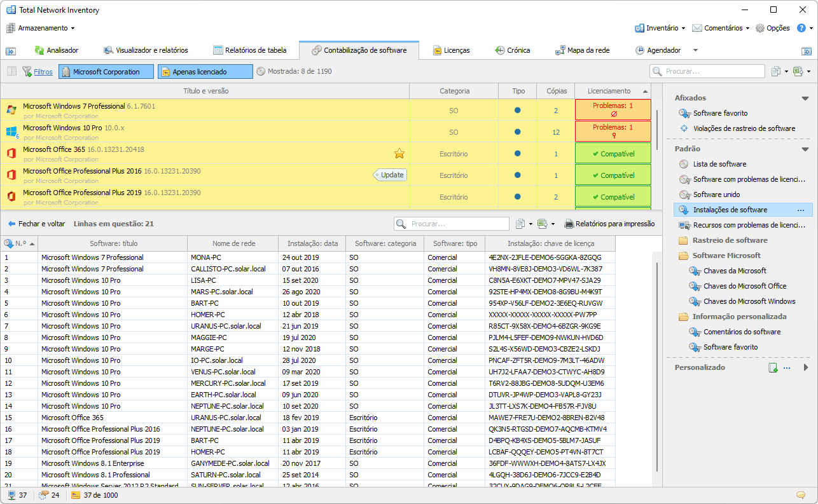
Task: Open the Mapa da rede tab
Action: [x=581, y=50]
